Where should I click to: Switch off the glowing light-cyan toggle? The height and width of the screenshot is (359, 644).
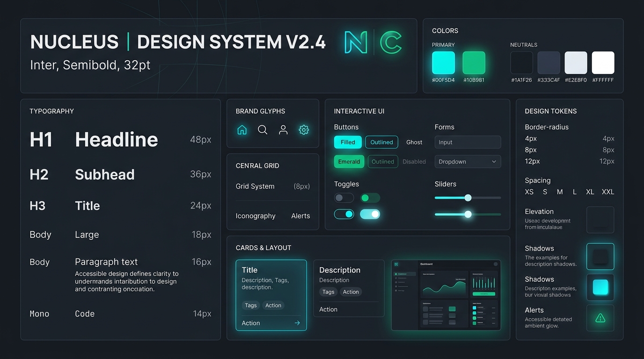click(x=370, y=214)
